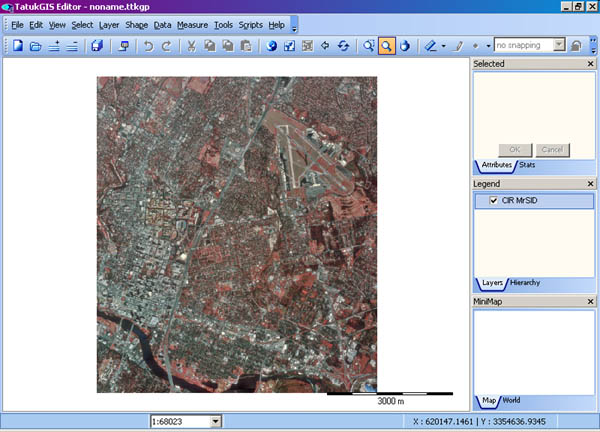Switch to the Hierarchy tab
Image resolution: width=600 pixels, height=432 pixels.
click(524, 283)
